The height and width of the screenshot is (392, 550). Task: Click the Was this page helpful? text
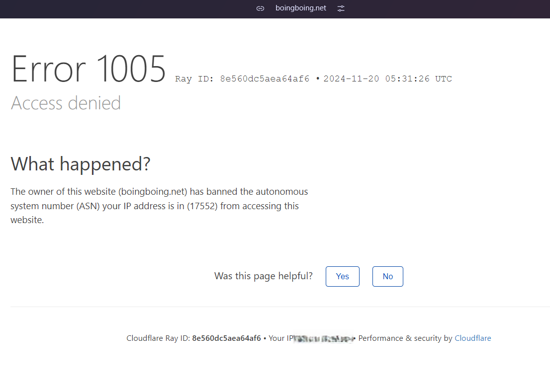point(264,276)
